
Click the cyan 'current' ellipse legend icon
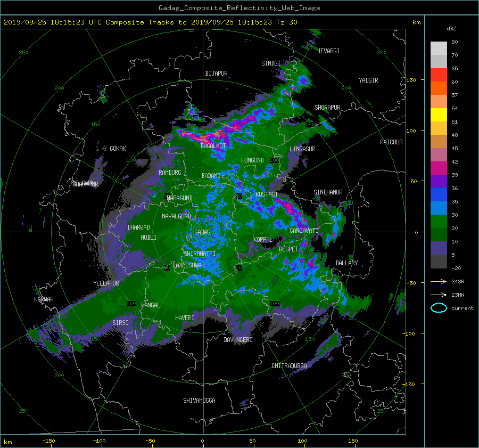coord(439,308)
